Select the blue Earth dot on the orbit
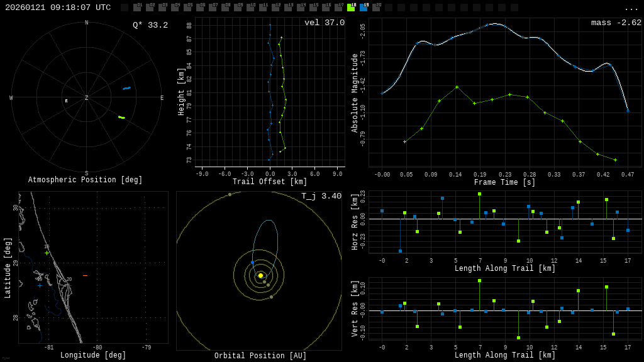Image resolution: width=644 pixels, height=362 pixels. [252, 263]
